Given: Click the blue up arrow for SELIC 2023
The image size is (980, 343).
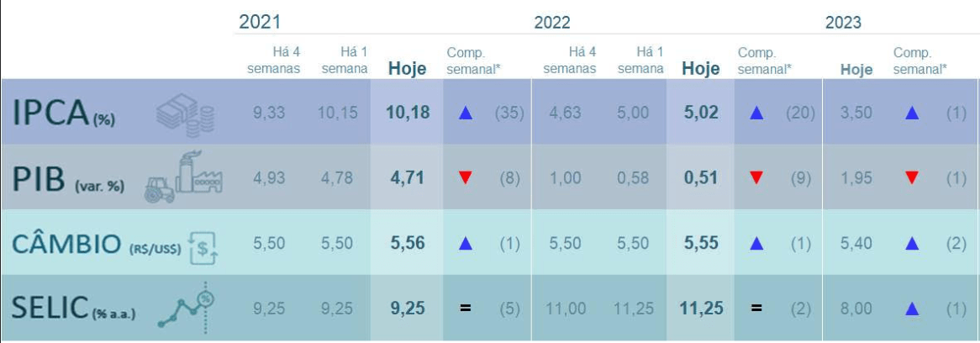Looking at the screenshot, I should tap(911, 309).
